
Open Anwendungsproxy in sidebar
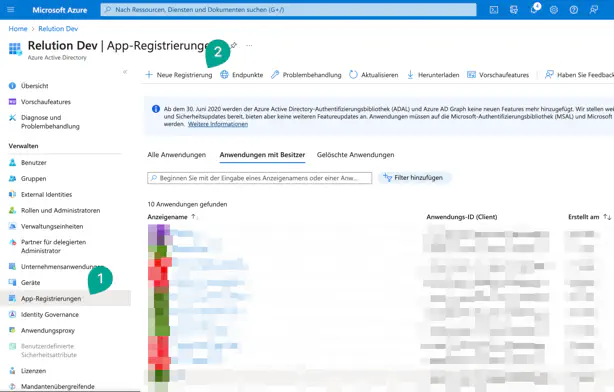point(42,331)
